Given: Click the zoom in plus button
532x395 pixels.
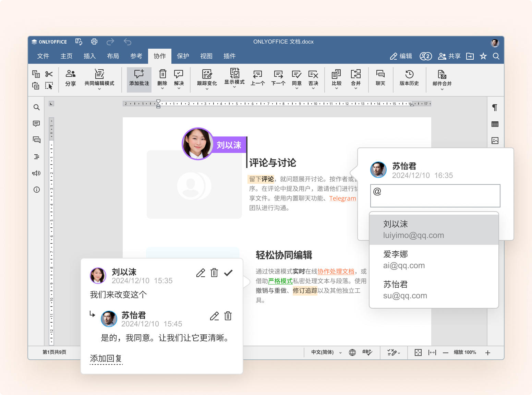Looking at the screenshot, I should (x=488, y=352).
